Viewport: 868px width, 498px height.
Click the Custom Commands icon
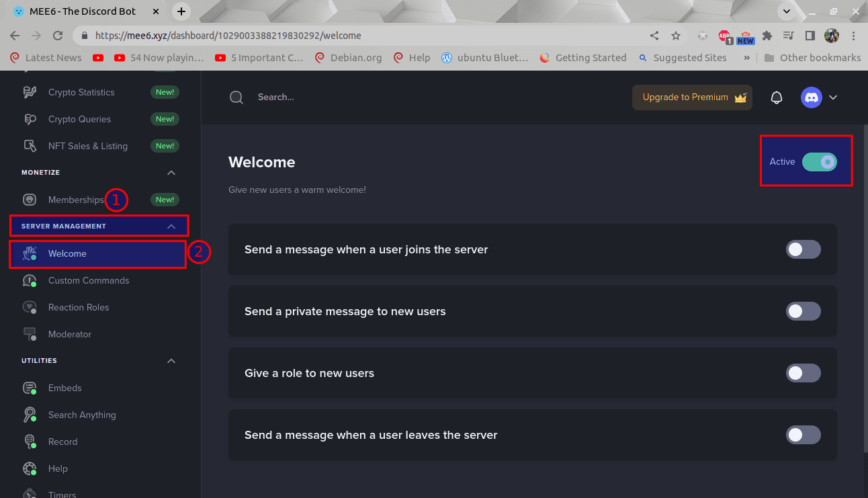click(x=30, y=281)
